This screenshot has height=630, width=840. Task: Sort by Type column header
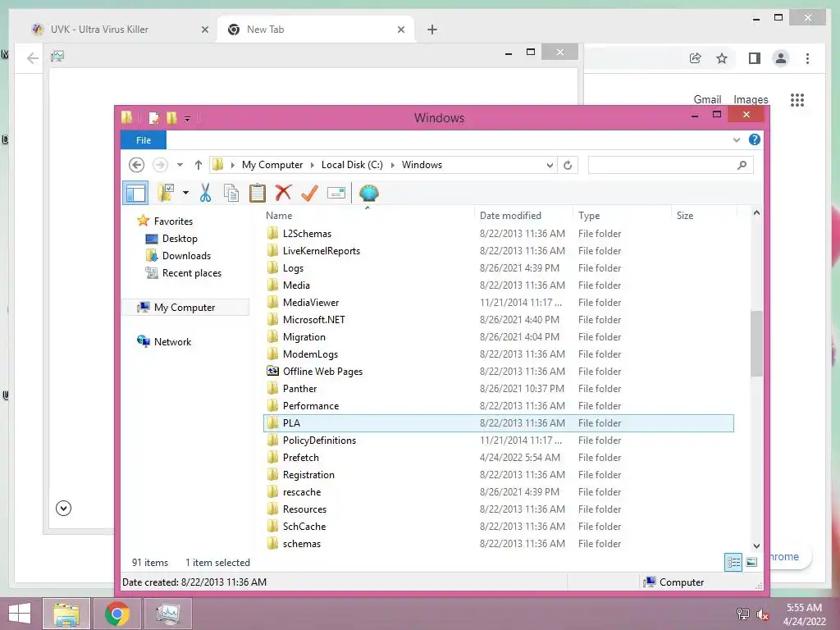click(589, 216)
